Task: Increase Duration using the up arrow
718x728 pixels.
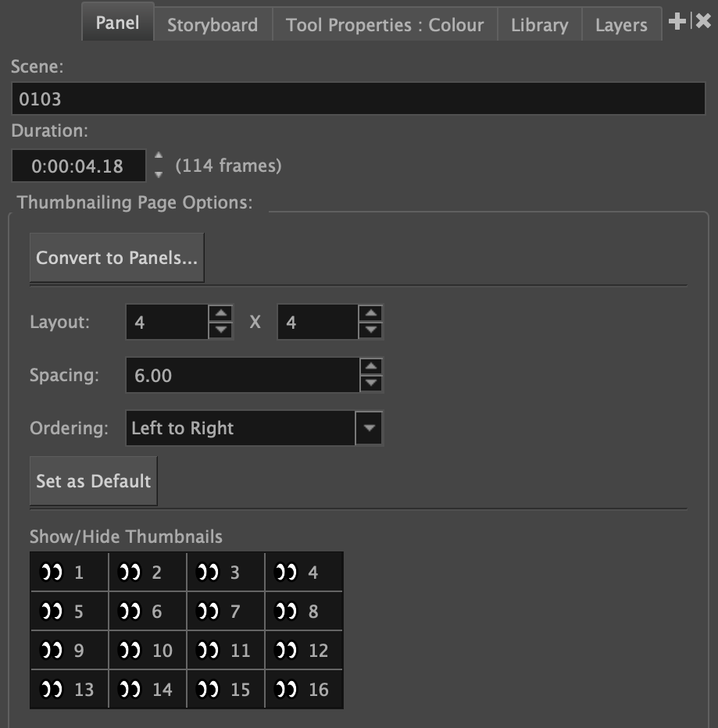Action: coord(159,157)
